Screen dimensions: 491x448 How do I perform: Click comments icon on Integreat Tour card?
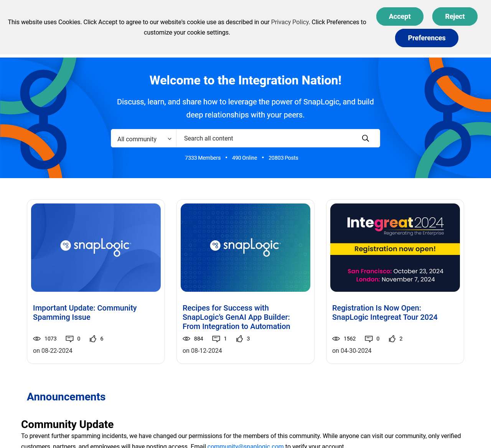click(369, 339)
